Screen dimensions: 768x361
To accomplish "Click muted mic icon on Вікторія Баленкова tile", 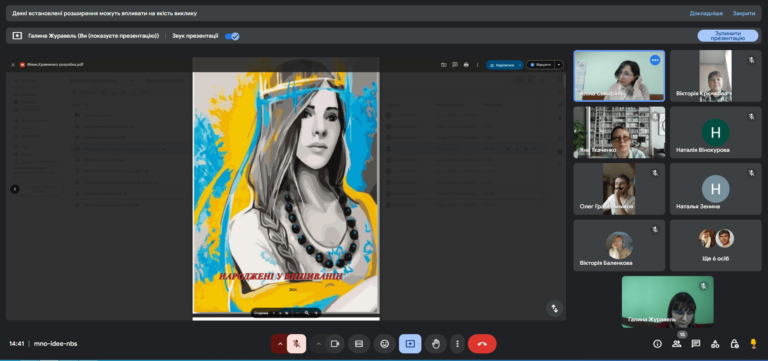I will [655, 229].
